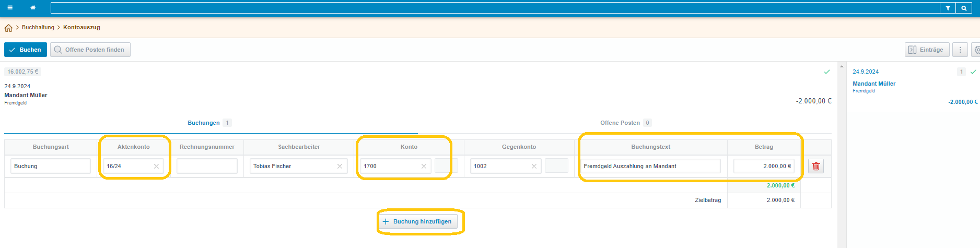Click the home icon in top bar

click(33, 8)
